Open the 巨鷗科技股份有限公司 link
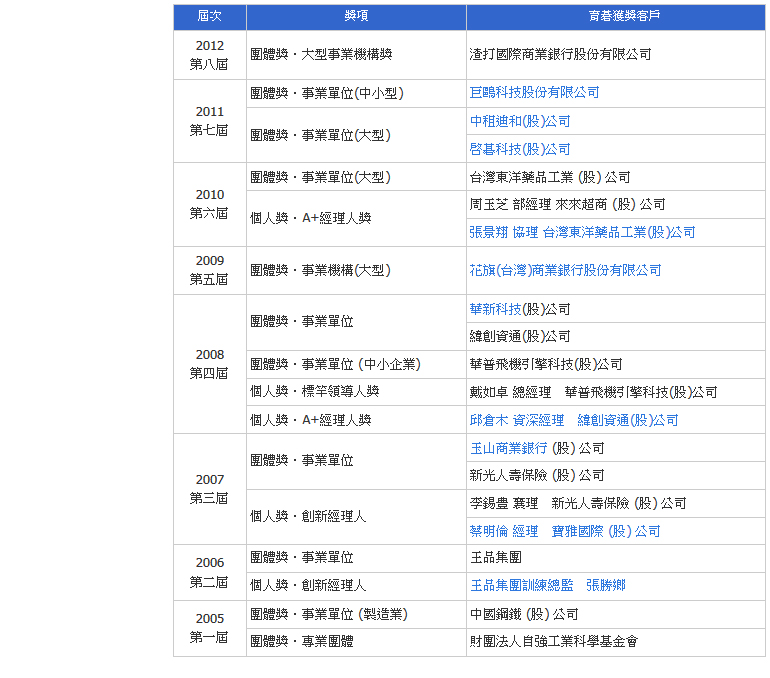 tap(534, 93)
